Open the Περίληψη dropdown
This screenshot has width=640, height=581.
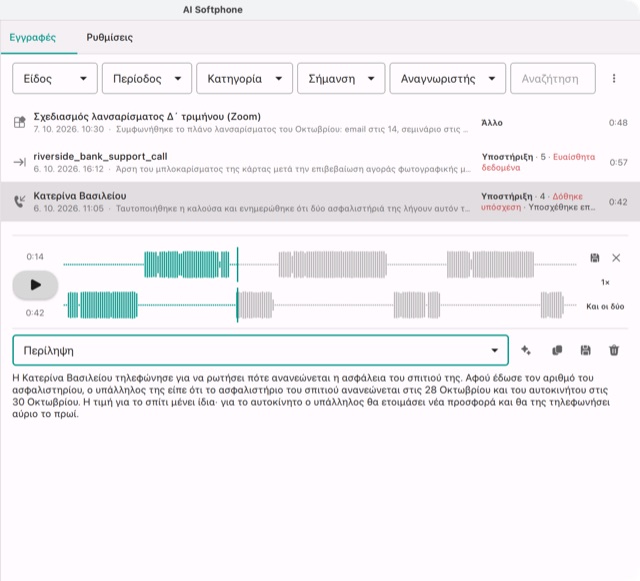pyautogui.click(x=260, y=350)
